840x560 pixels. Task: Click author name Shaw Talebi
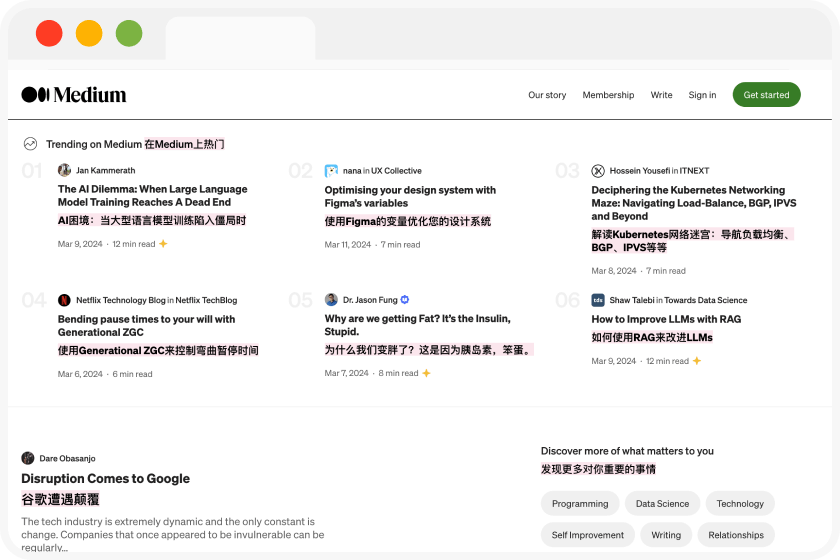click(632, 300)
